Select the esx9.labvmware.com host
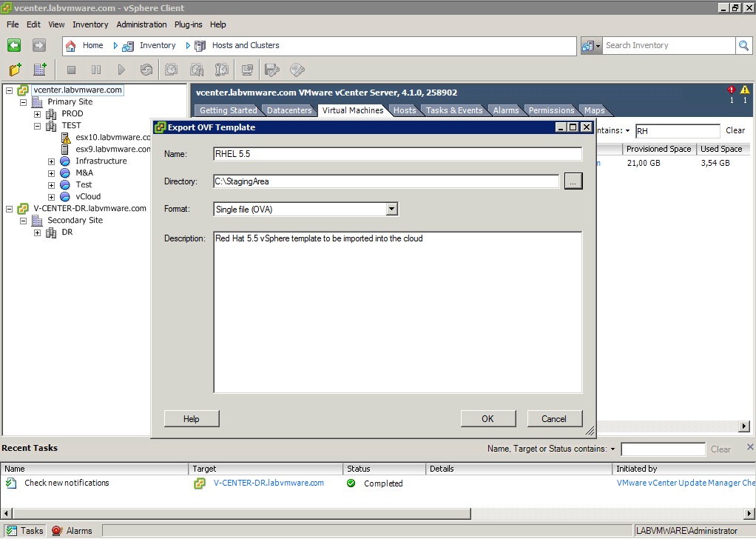The width and height of the screenshot is (756, 539). [x=113, y=149]
